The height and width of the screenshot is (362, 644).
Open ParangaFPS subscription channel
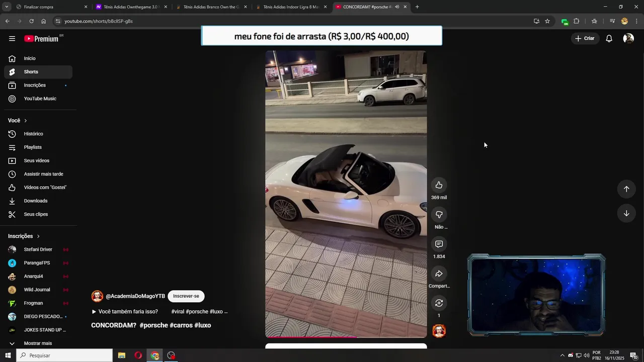(38, 263)
